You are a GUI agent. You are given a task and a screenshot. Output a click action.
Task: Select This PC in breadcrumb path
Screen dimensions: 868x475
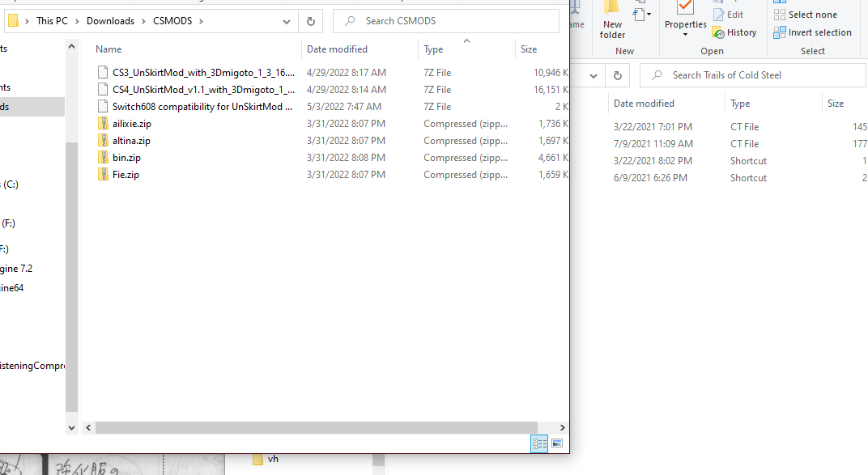point(52,21)
